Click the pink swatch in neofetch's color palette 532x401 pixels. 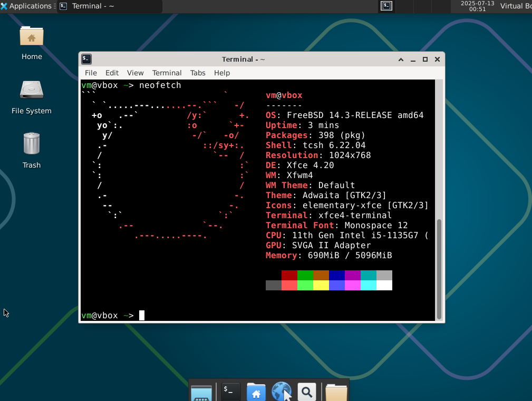353,286
